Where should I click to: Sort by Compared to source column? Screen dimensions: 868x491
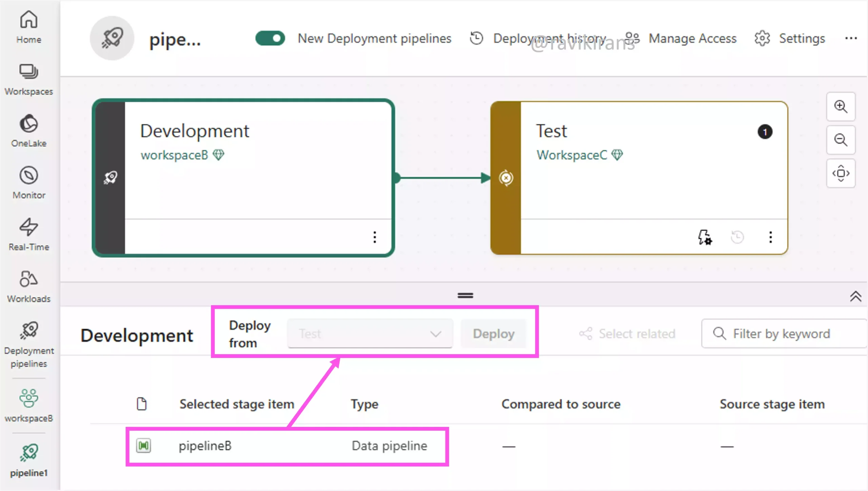561,404
